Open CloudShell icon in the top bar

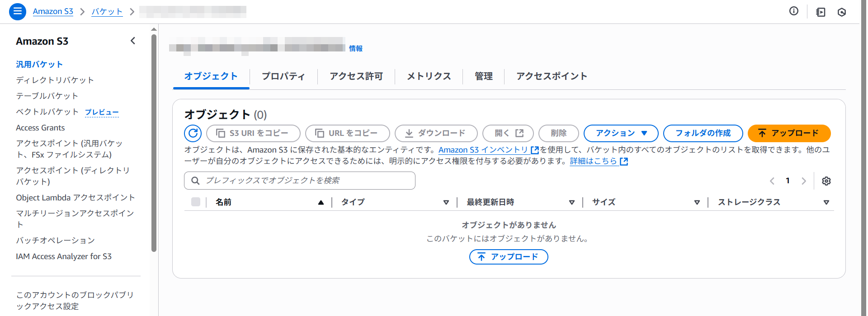[821, 12]
